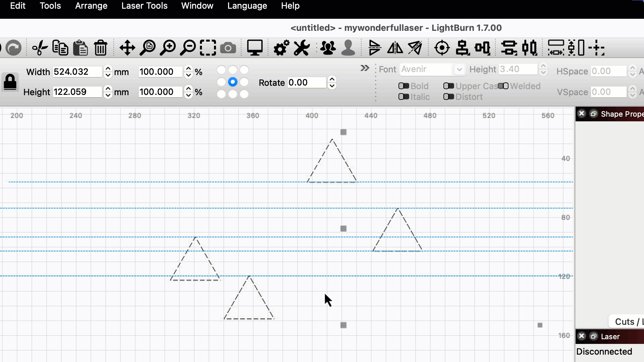Delete the selection with trash icon

point(101,48)
